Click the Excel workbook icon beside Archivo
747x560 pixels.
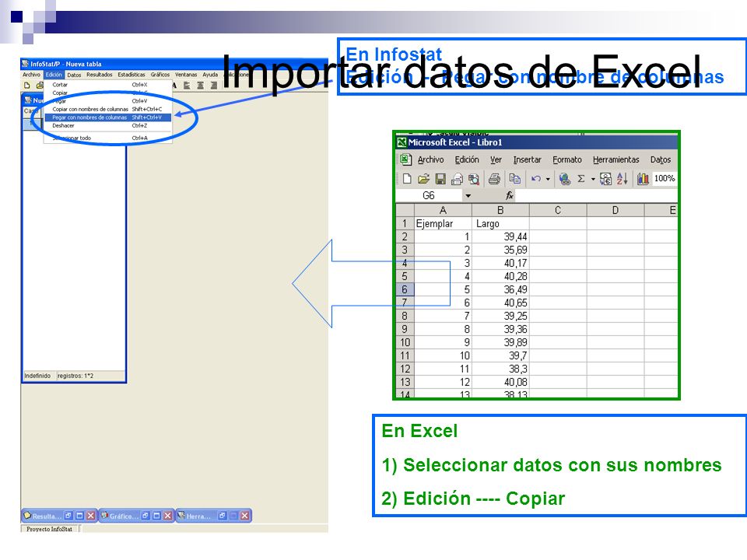click(405, 159)
